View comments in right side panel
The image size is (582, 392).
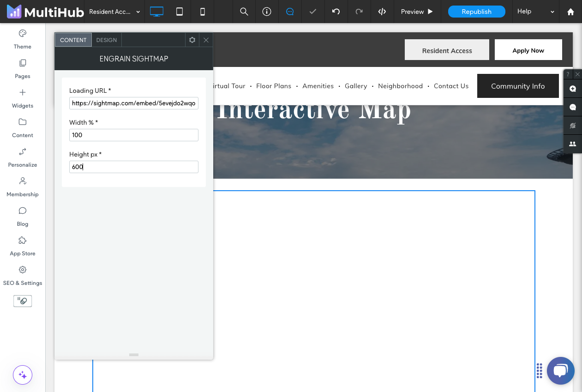tap(573, 107)
